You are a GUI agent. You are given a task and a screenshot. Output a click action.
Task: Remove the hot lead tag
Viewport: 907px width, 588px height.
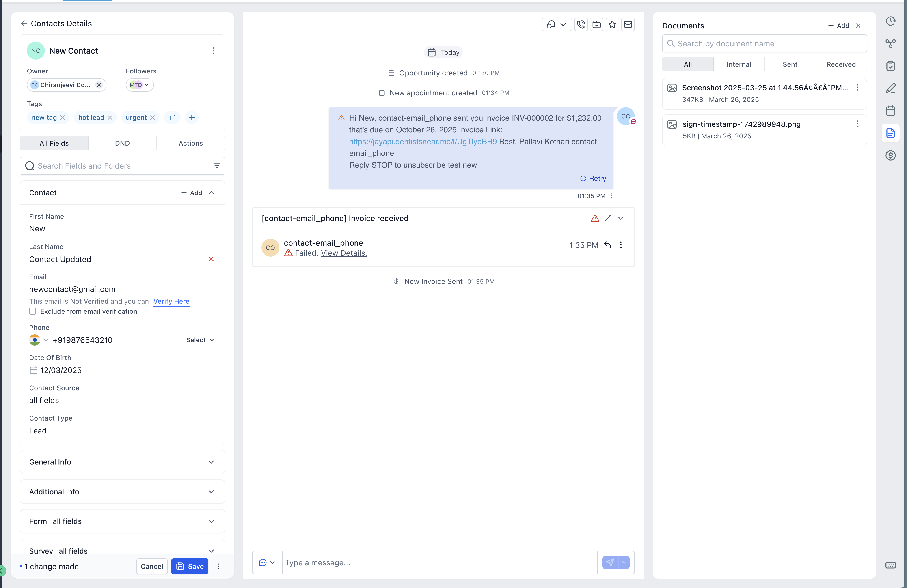[x=110, y=118]
